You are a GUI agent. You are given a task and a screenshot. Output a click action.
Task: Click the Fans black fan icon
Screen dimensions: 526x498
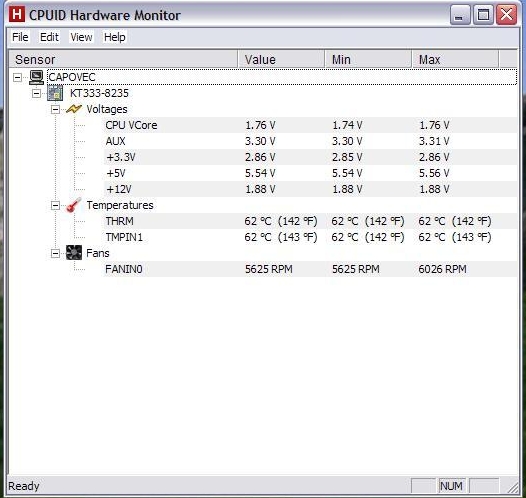coord(74,253)
